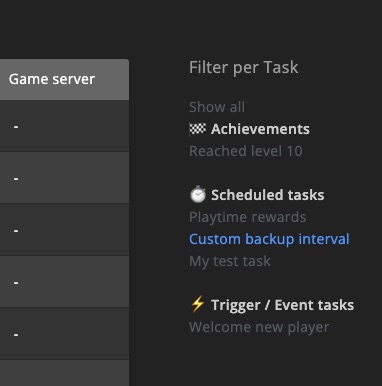Select third row dash under Game server
The image size is (382, 386).
(16, 230)
